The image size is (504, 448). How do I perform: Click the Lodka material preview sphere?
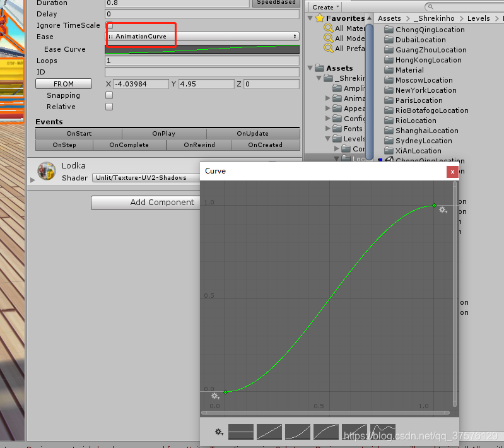47,171
